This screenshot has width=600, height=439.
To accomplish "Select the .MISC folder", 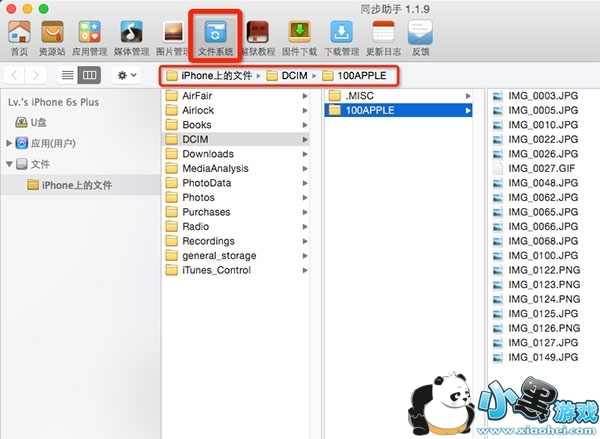I will point(398,96).
